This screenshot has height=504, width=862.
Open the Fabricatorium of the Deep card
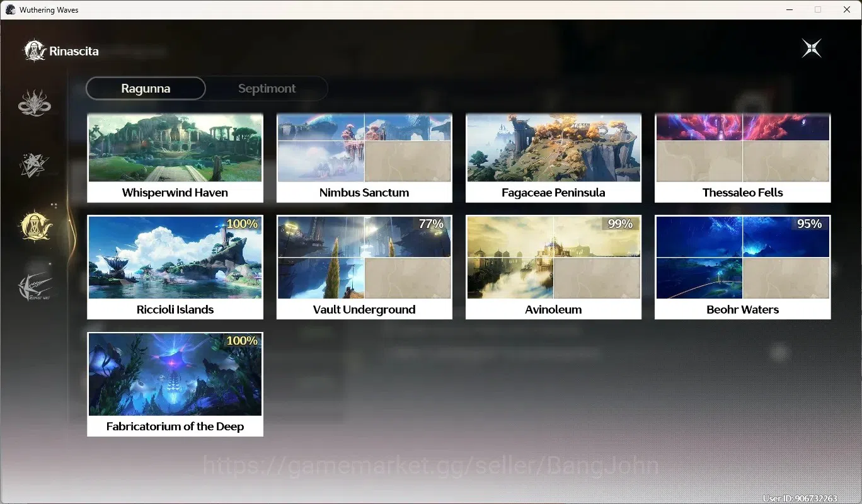point(175,384)
